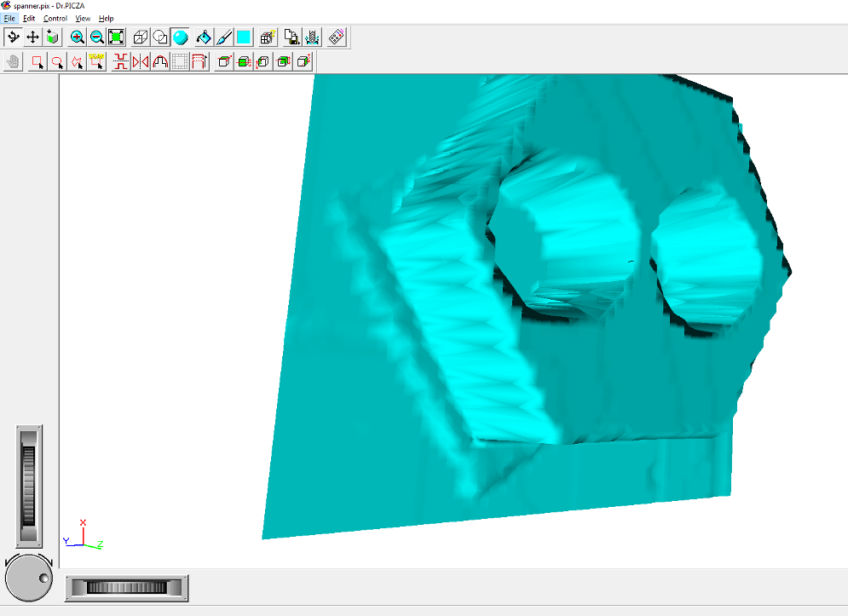Click the green cube front-face trim icon
This screenshot has width=848, height=616.
coord(284,61)
